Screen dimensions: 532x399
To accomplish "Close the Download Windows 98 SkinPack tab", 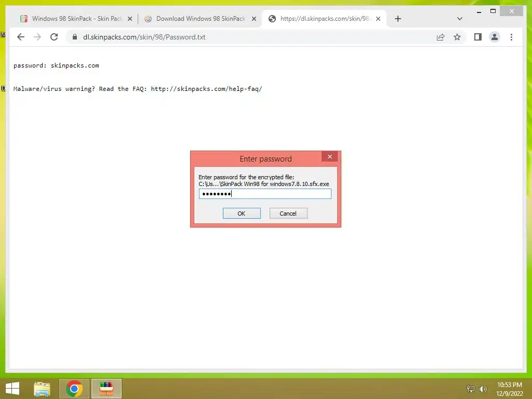I will click(x=254, y=19).
